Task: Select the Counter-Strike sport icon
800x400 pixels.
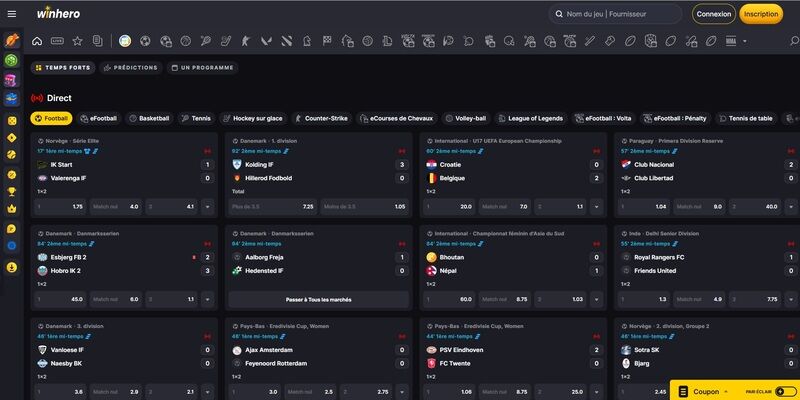Action: [x=246, y=41]
